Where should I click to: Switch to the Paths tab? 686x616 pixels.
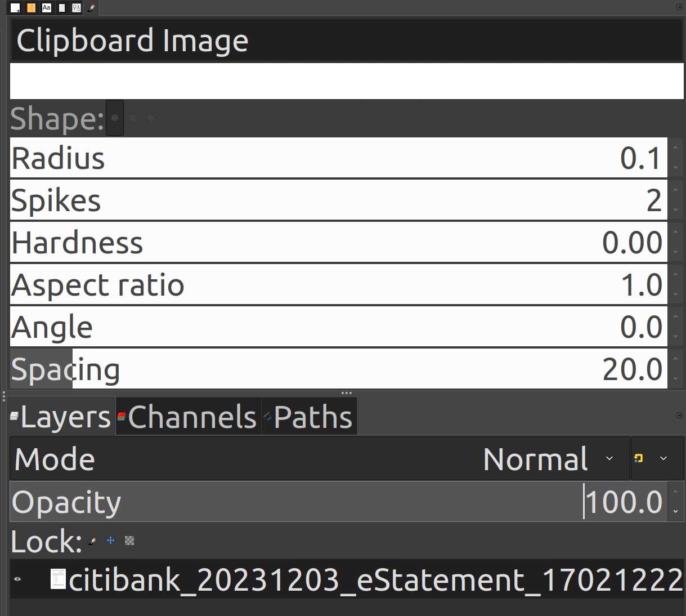pos(309,417)
